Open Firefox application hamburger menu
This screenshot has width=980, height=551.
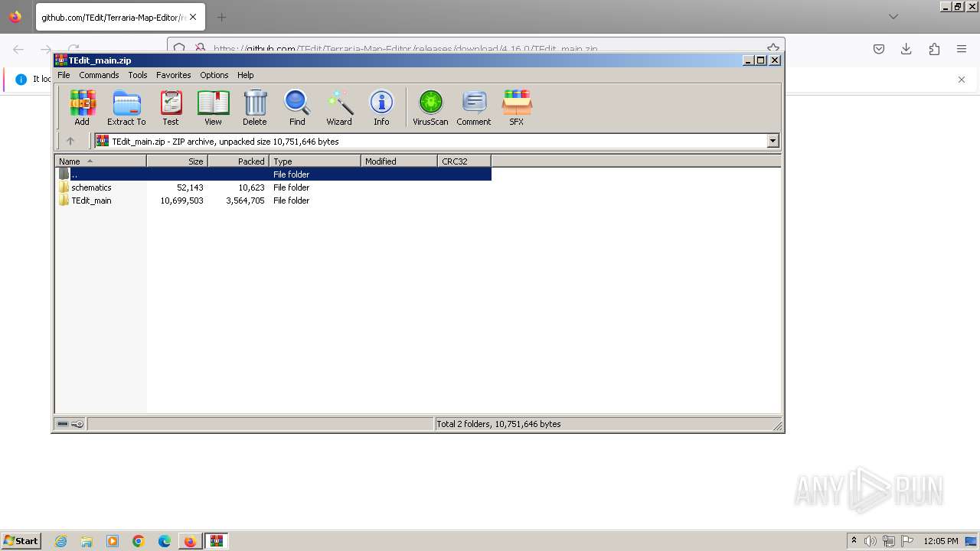(962, 49)
